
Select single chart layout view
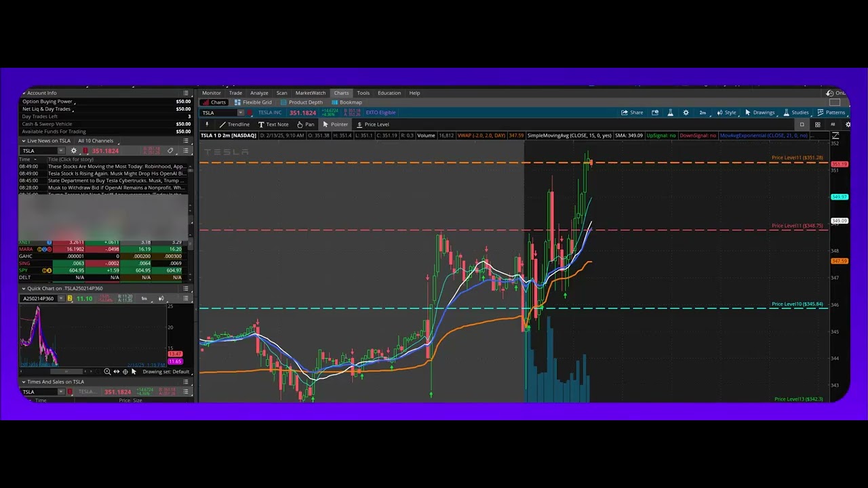pos(802,125)
